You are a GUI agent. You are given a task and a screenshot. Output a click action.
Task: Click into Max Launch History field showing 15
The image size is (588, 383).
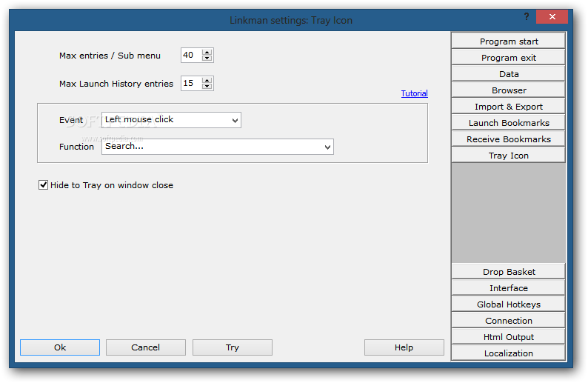(191, 83)
